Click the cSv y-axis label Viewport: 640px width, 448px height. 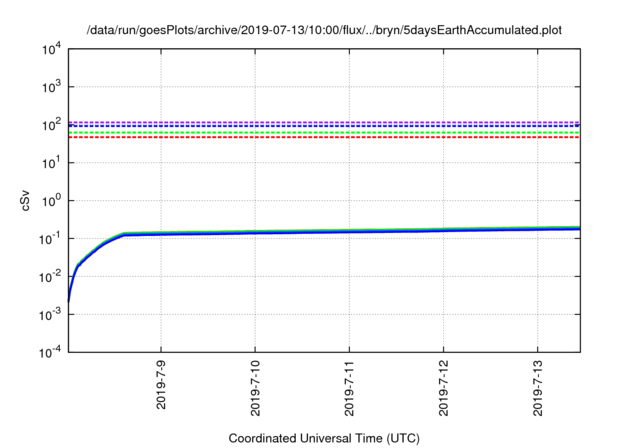(25, 200)
